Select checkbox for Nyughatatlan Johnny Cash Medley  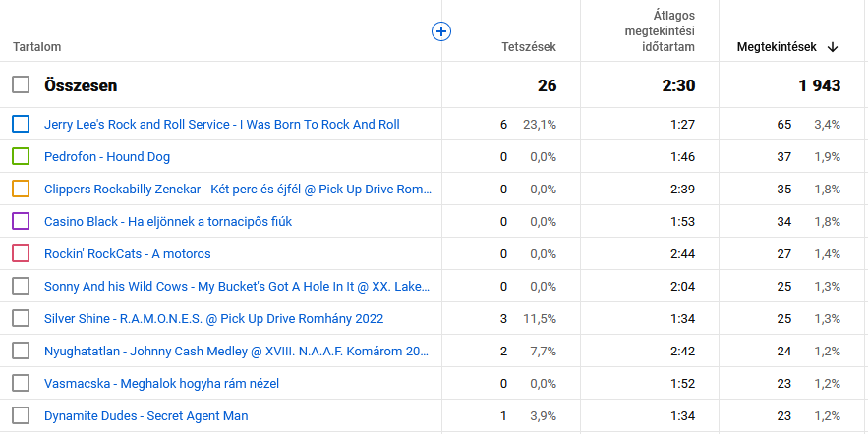(x=21, y=352)
